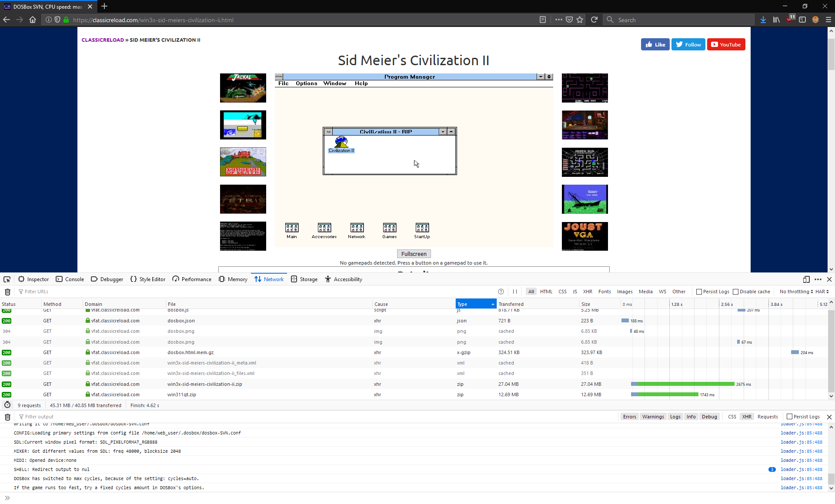Bookmark this page with the star icon
The height and width of the screenshot is (504, 835).
coord(580,20)
